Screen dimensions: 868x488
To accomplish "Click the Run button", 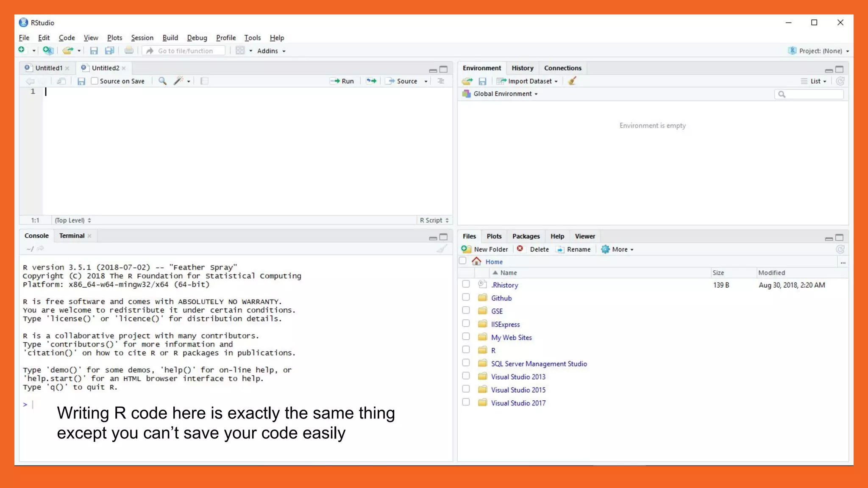I will click(x=342, y=81).
